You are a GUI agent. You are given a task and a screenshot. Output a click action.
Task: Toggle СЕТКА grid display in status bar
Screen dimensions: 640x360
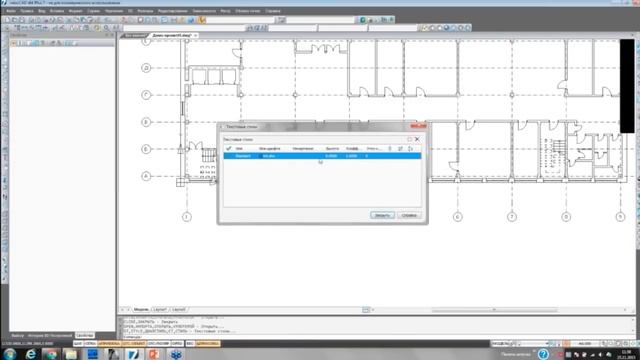pos(90,344)
